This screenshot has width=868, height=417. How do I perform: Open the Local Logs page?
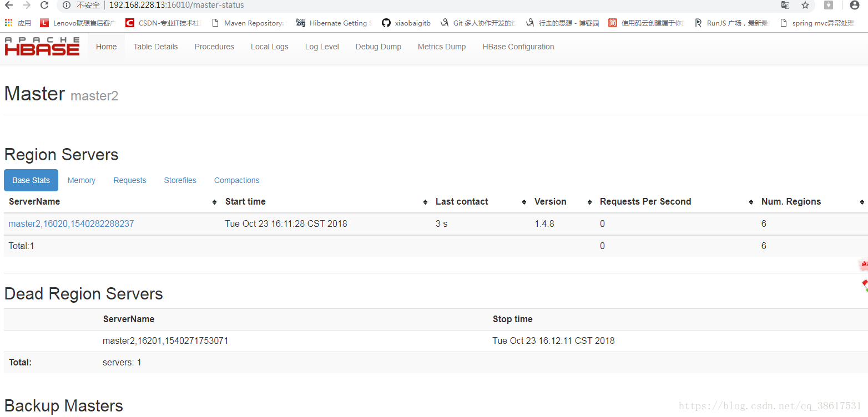coord(269,47)
